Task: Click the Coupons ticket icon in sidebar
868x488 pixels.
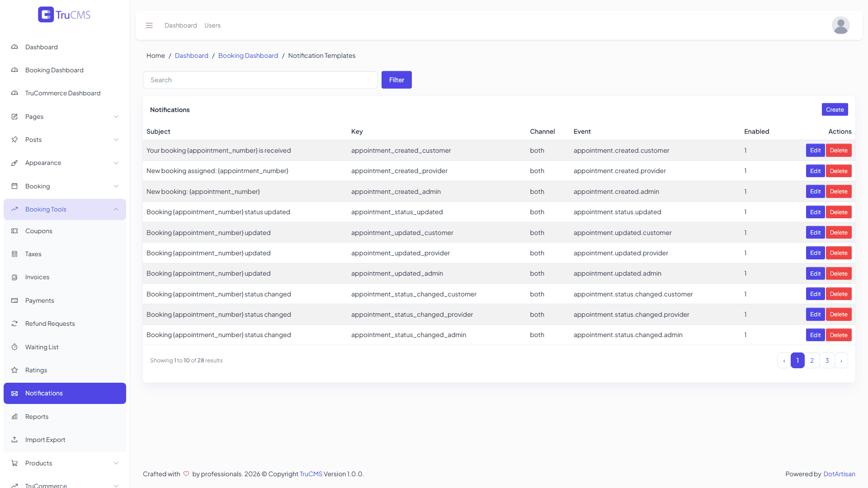Action: [x=14, y=231]
